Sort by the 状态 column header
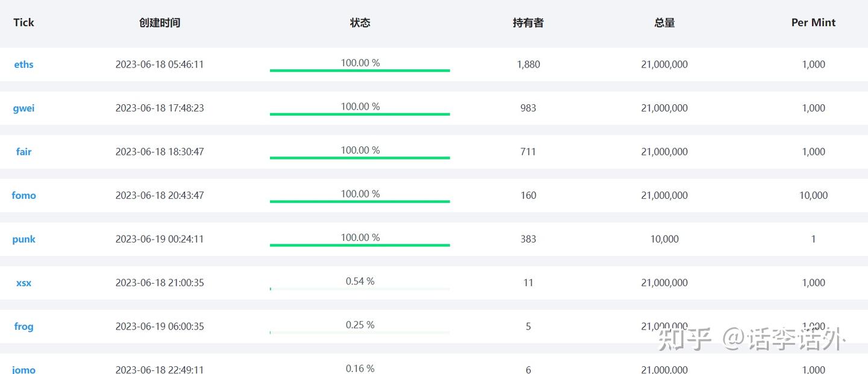 click(360, 22)
